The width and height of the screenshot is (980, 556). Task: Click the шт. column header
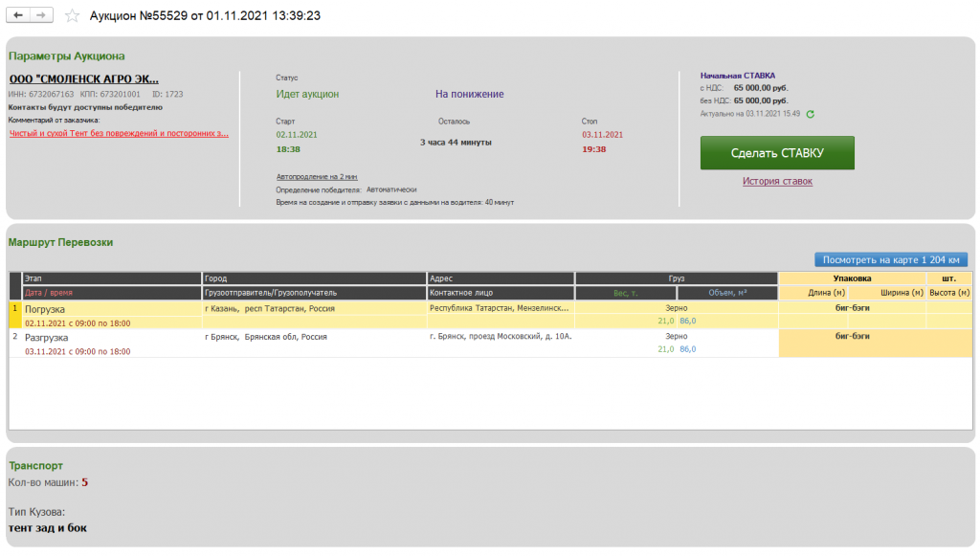point(948,278)
